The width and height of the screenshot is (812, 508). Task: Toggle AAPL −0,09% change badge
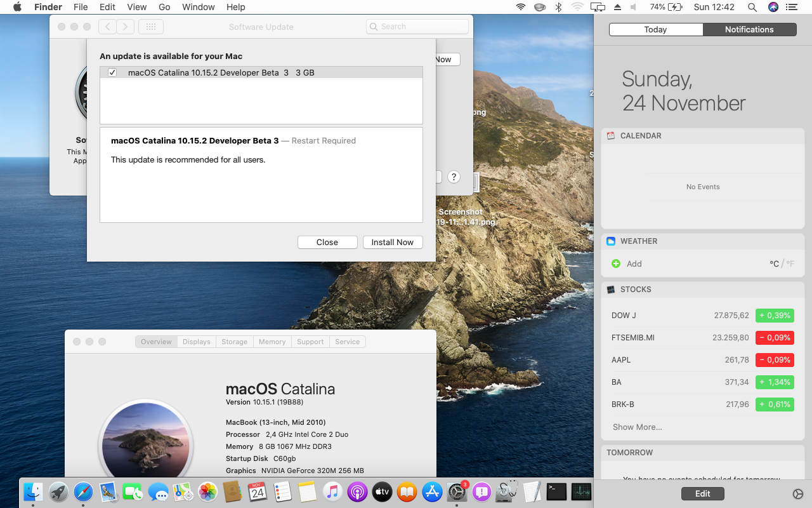click(775, 360)
